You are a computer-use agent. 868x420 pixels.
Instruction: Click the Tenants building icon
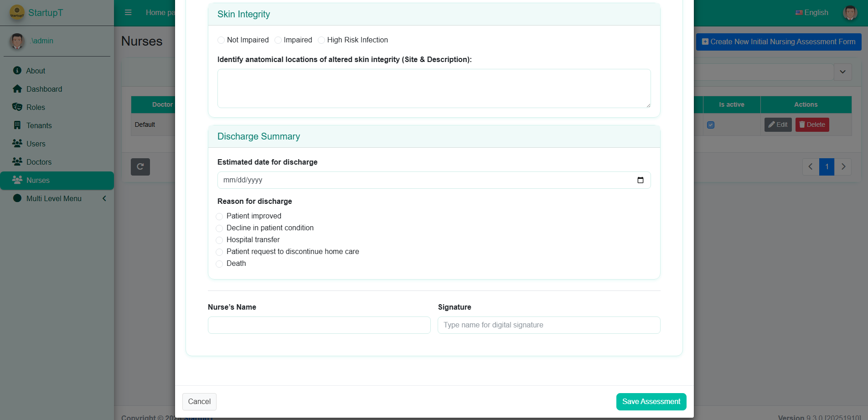click(17, 125)
